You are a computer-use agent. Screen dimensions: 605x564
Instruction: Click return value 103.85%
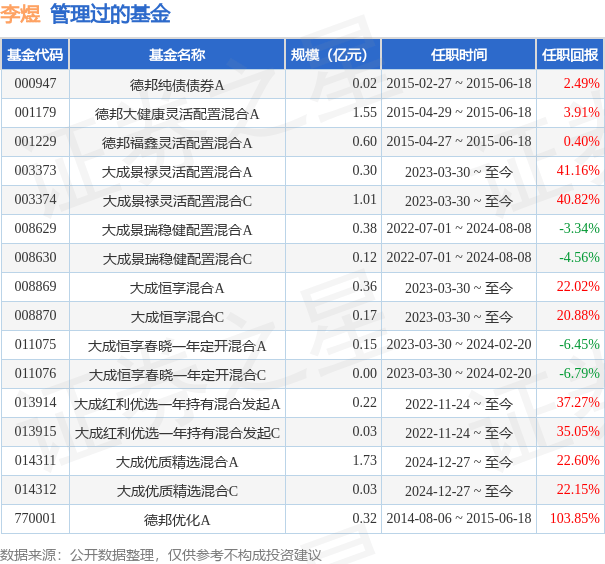575,518
